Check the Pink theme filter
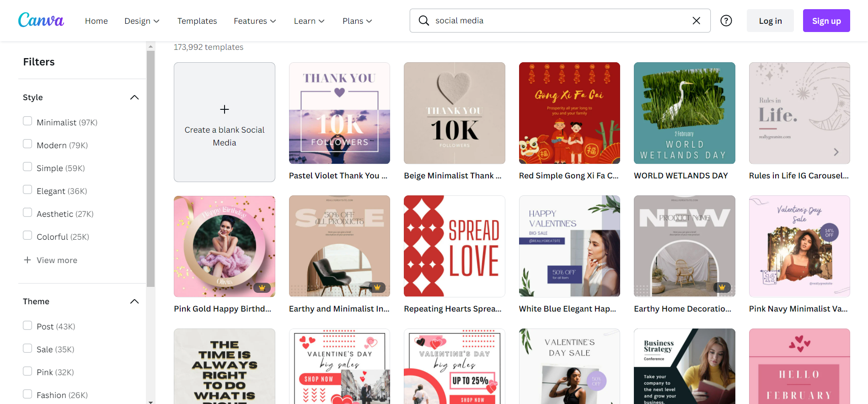This screenshot has width=868, height=404. 27,371
